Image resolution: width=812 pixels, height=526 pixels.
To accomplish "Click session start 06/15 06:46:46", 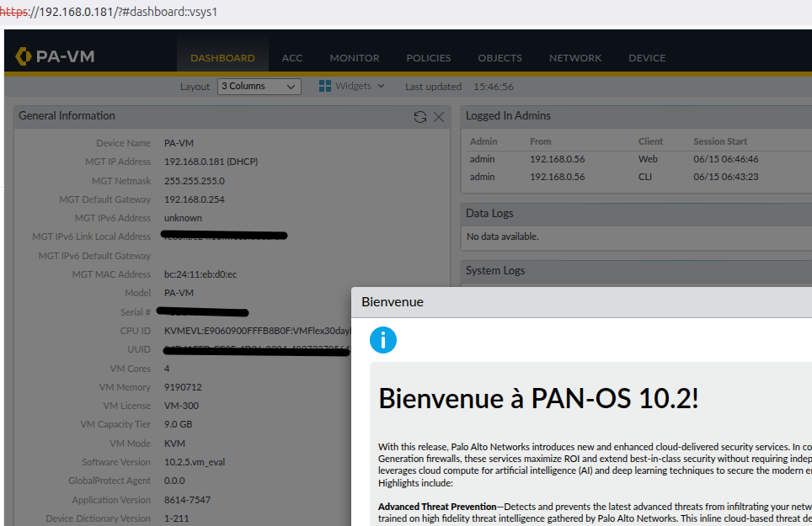I will pyautogui.click(x=725, y=159).
